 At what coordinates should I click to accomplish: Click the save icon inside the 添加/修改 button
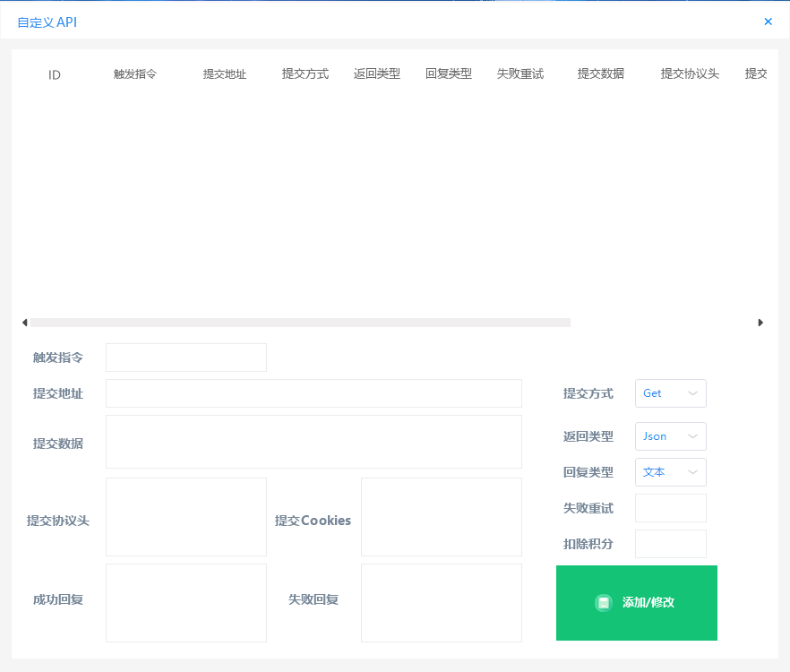604,603
